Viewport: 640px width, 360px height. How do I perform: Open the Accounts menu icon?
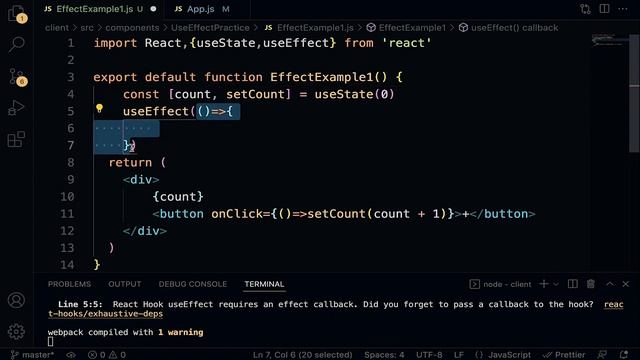coord(16,300)
